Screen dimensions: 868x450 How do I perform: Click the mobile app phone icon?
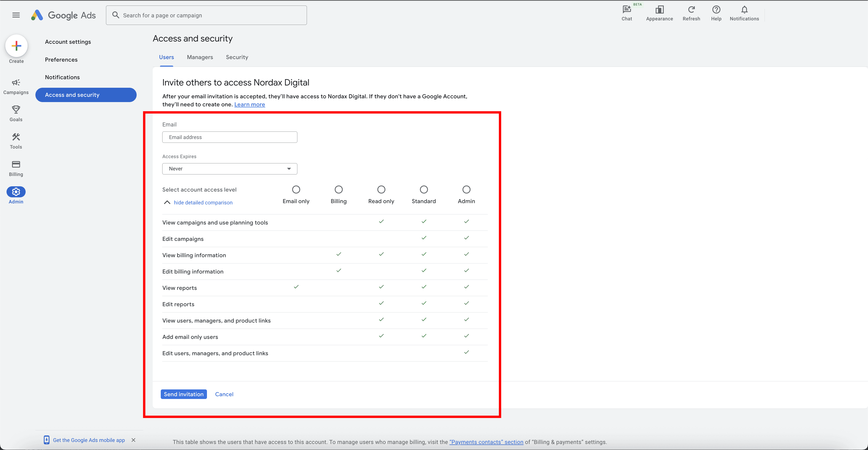(x=46, y=440)
